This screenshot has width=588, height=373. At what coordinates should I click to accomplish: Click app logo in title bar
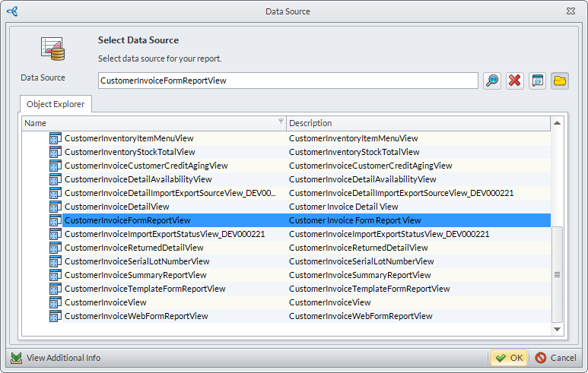pyautogui.click(x=11, y=11)
